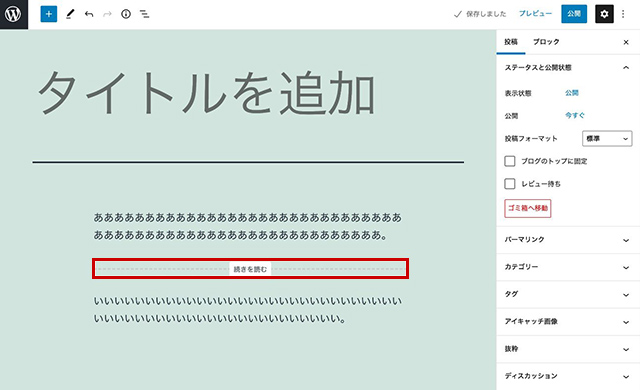Expand the 抜粋 section
This screenshot has height=390, width=640.
[x=568, y=349]
